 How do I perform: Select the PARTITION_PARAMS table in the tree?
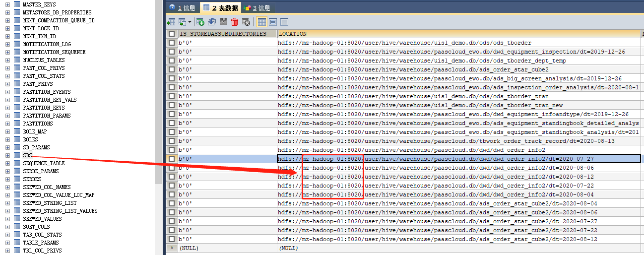[x=47, y=116]
